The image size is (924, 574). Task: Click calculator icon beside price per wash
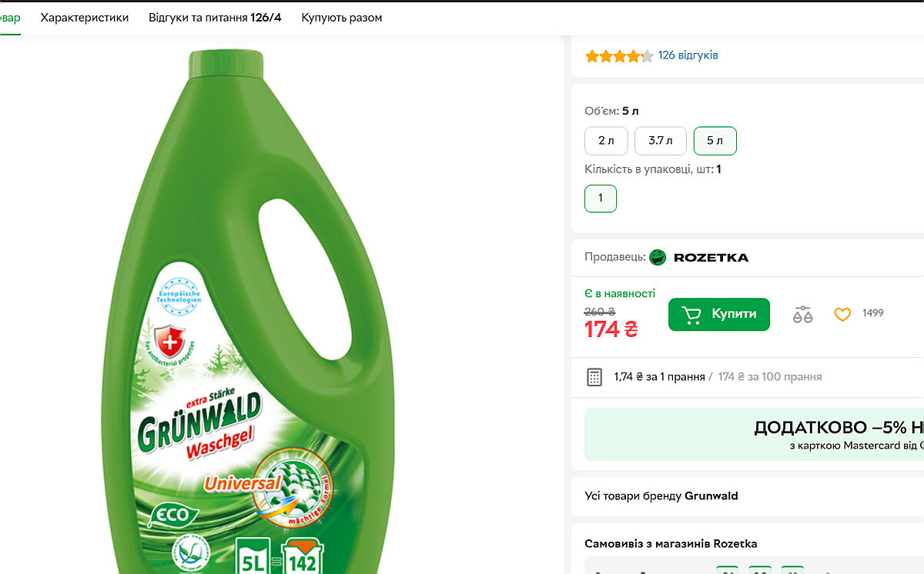point(594,377)
